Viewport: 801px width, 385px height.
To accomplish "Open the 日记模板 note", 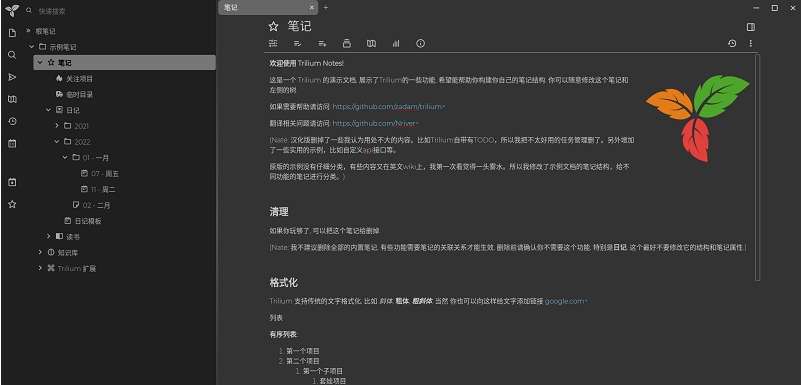I will click(x=88, y=221).
